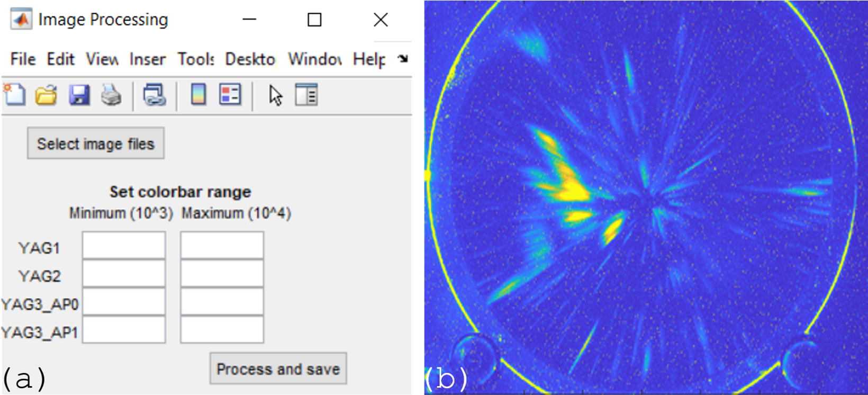Focus the YAG2 maximum input field
This screenshot has height=395, width=868.
coord(222,274)
